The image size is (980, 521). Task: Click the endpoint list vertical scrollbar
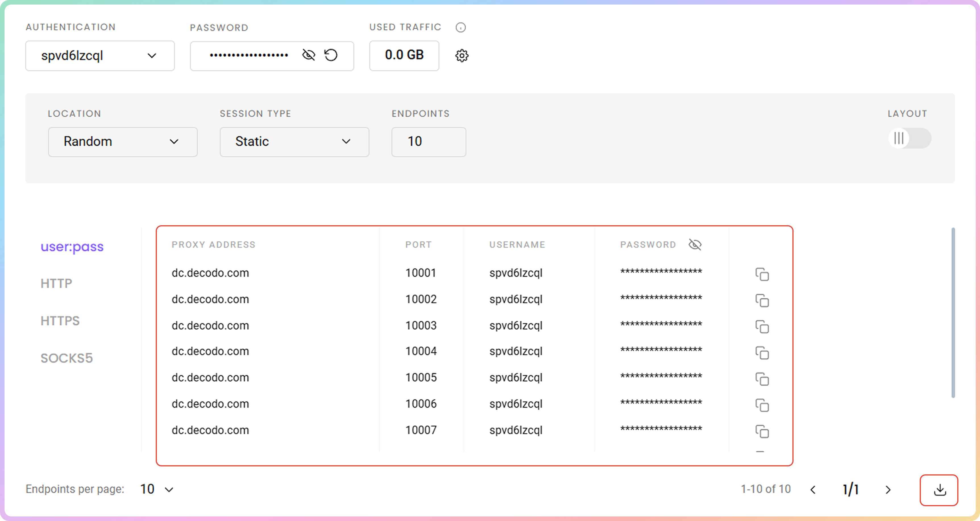pyautogui.click(x=953, y=312)
